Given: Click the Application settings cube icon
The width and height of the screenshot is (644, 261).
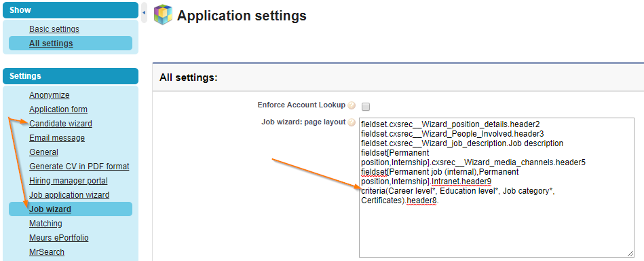Looking at the screenshot, I should click(x=163, y=16).
